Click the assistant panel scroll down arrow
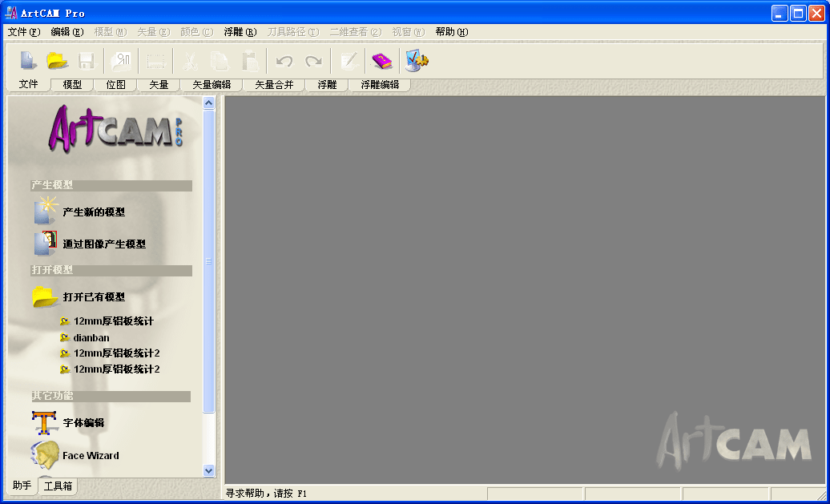Screen dimensions: 830x504 pos(208,470)
